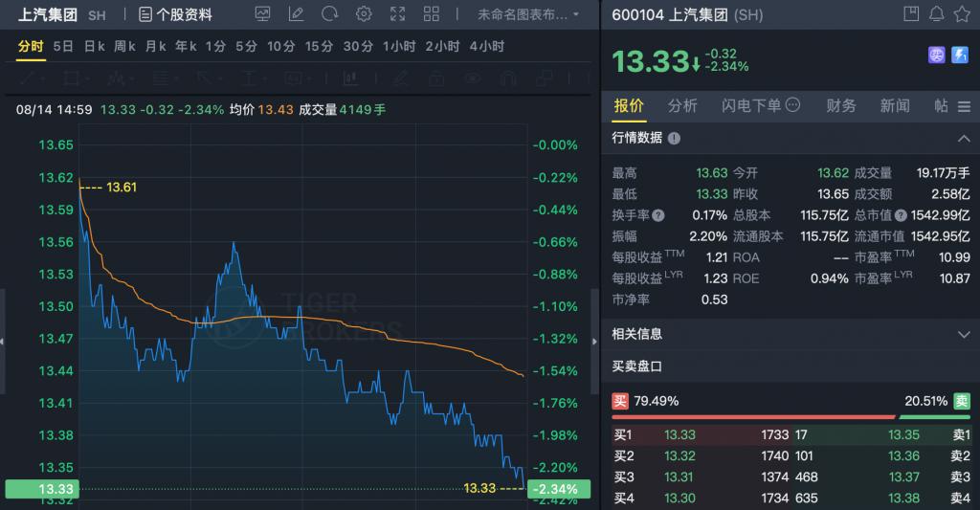Screen dimensions: 980x510
Task: Refresh the chart with circular arrow icon
Action: tap(330, 13)
